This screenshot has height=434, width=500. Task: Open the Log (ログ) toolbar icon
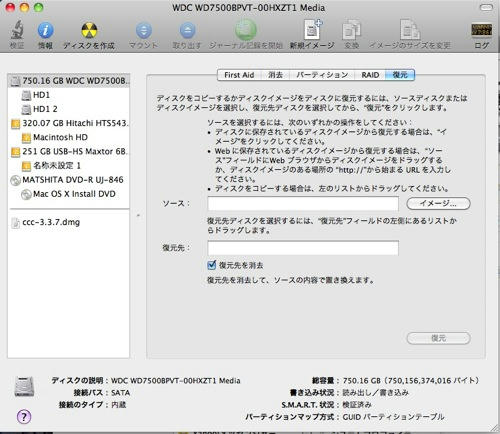tap(481, 30)
